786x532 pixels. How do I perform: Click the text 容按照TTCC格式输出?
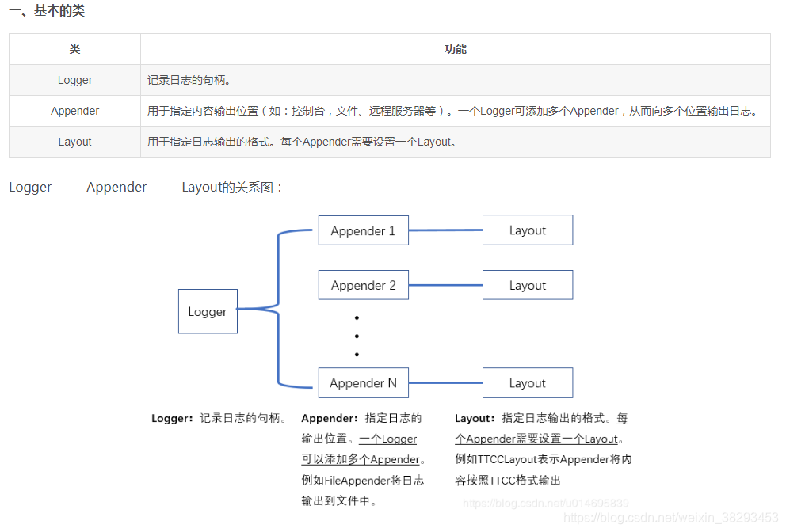click(508, 481)
